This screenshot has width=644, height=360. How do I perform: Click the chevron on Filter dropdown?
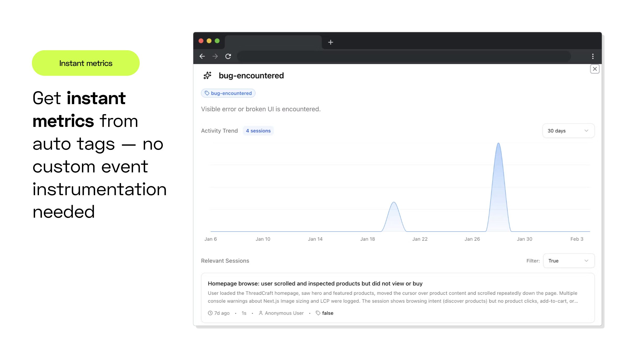[586, 261]
